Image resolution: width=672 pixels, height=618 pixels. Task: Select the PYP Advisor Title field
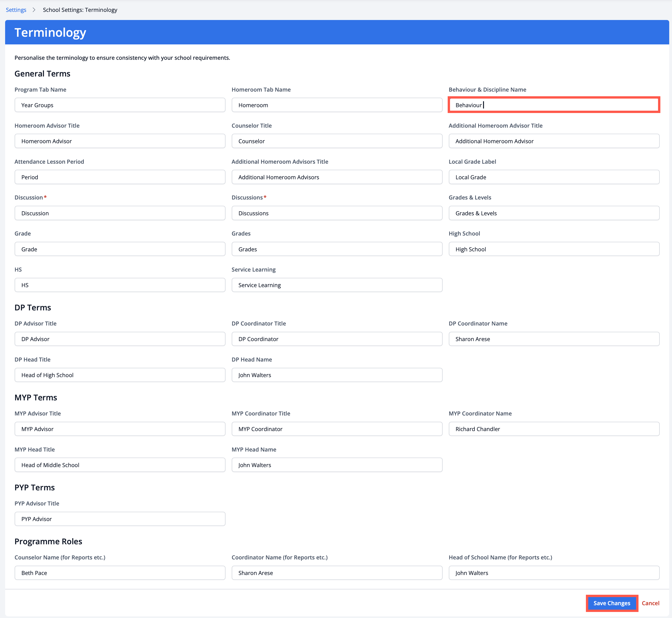120,519
